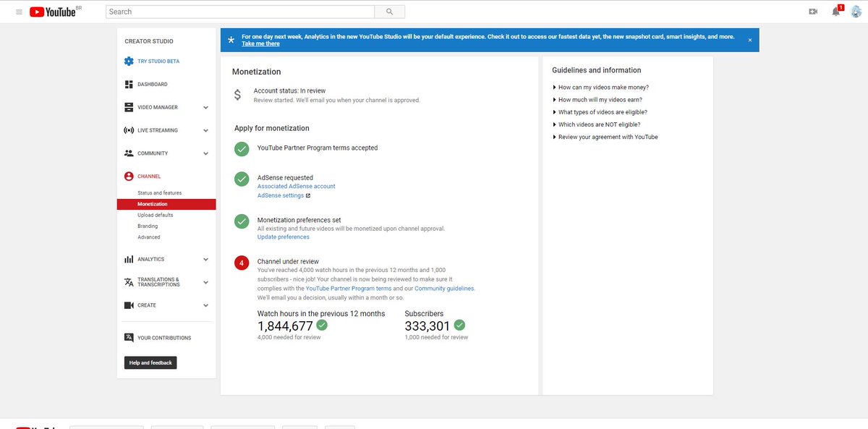Expand the Create section
This screenshot has width=868, height=429.
(205, 306)
